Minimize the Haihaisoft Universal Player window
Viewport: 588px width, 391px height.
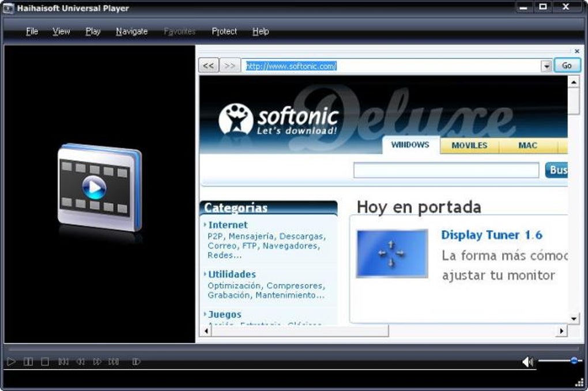pos(523,7)
